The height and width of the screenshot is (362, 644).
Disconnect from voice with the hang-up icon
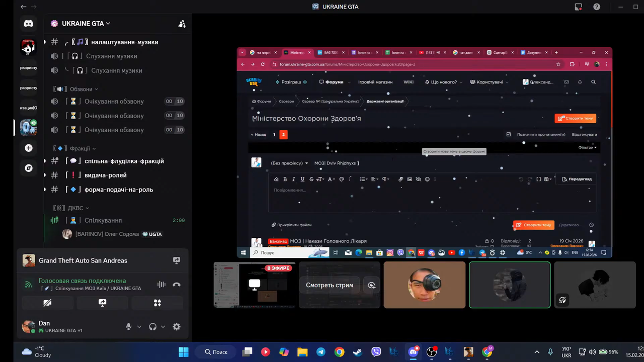[177, 284]
